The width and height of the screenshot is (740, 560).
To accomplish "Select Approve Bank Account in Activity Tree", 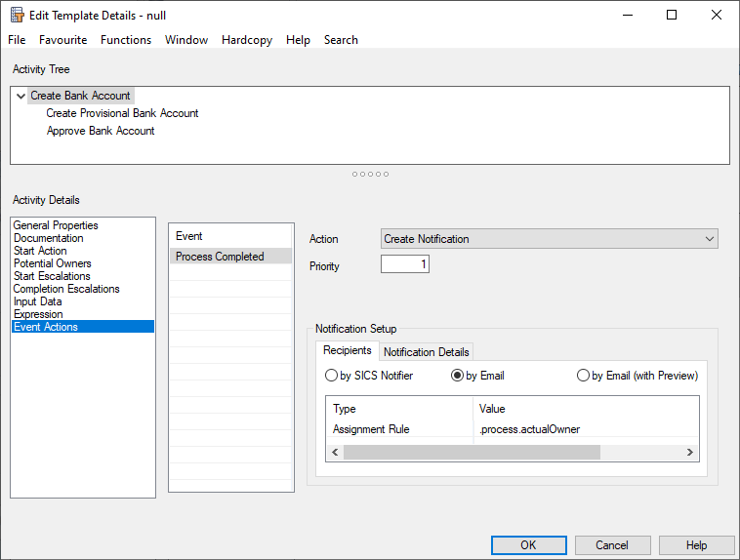I will tap(101, 131).
